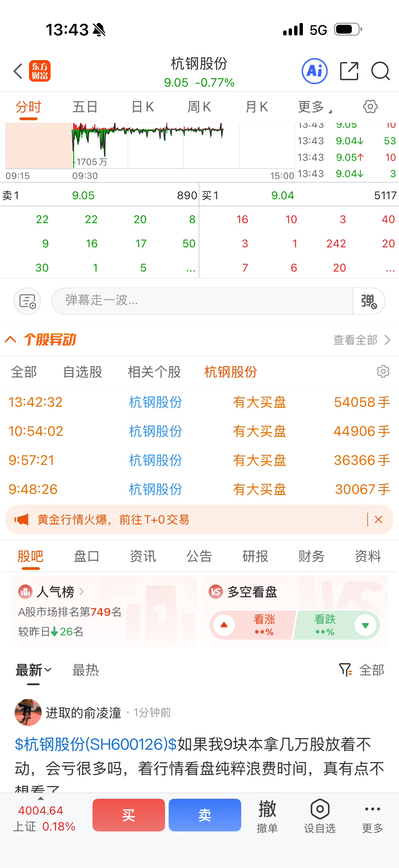Viewport: 399px width, 868px height.
Task: Tap the red 买 buy button
Action: point(128,815)
